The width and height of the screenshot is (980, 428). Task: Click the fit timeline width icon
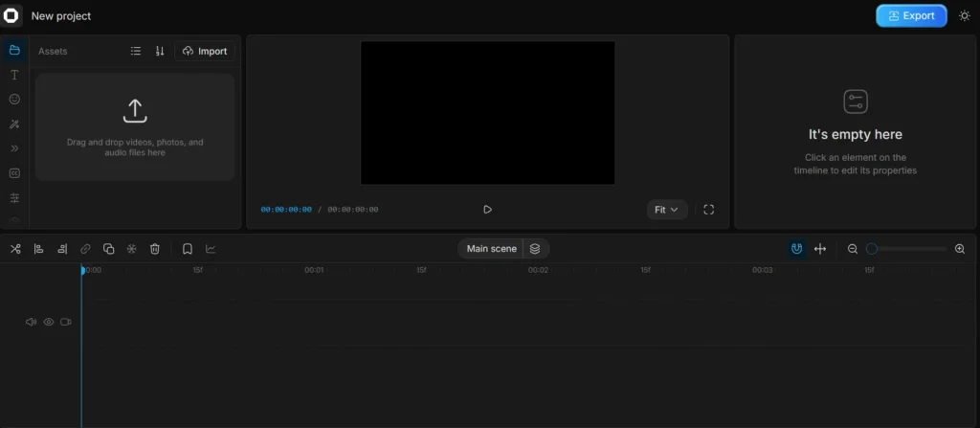(820, 249)
